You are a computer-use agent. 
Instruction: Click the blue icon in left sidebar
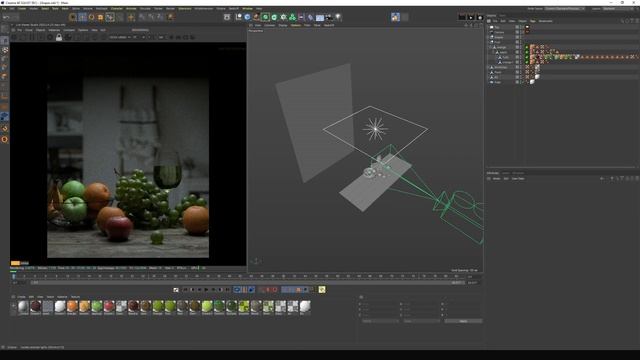(x=4, y=117)
